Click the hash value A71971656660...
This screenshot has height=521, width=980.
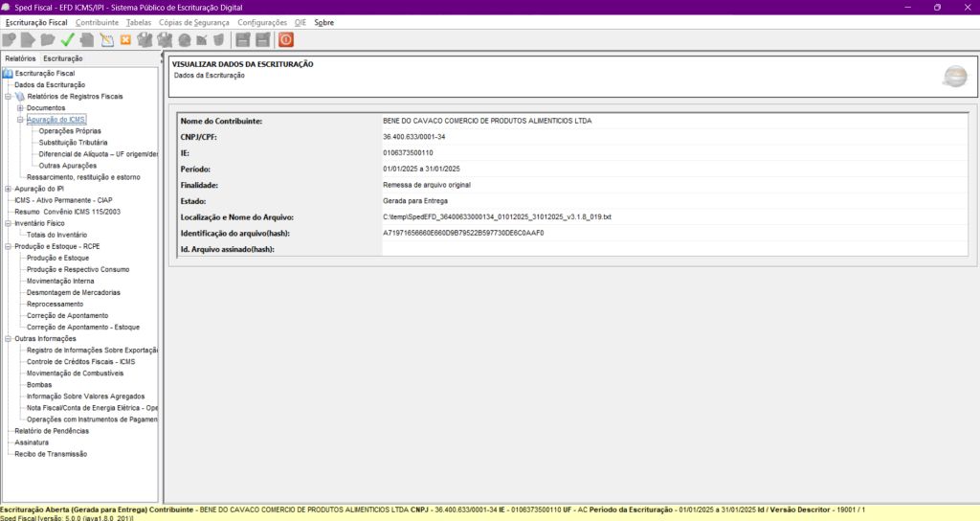point(463,234)
